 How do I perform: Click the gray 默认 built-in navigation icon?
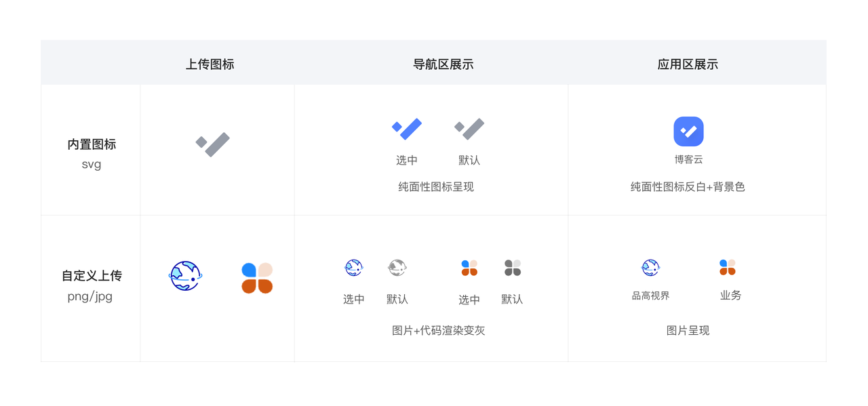[469, 129]
